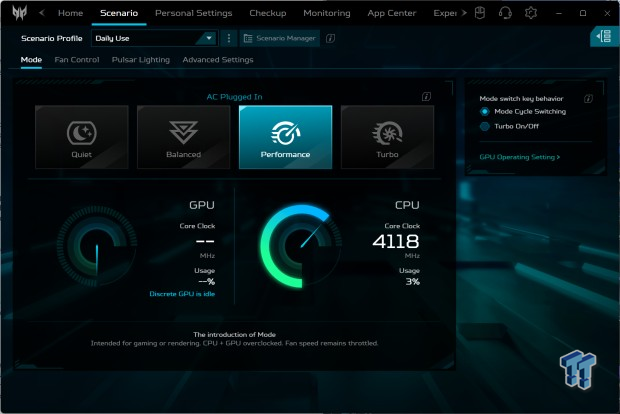This screenshot has height=414, width=620.
Task: Open the Scenario Manager button
Action: click(280, 38)
